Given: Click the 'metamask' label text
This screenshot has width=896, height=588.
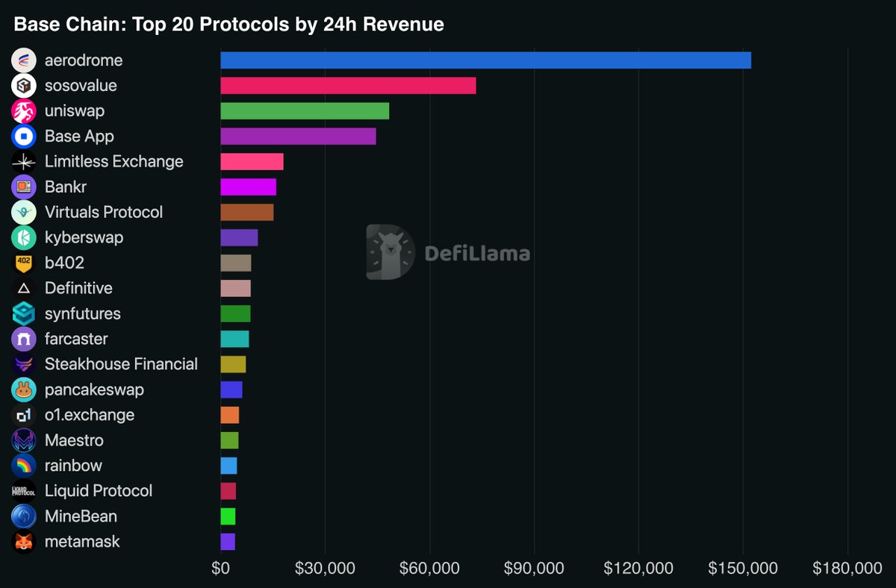Looking at the screenshot, I should pyautogui.click(x=82, y=542).
